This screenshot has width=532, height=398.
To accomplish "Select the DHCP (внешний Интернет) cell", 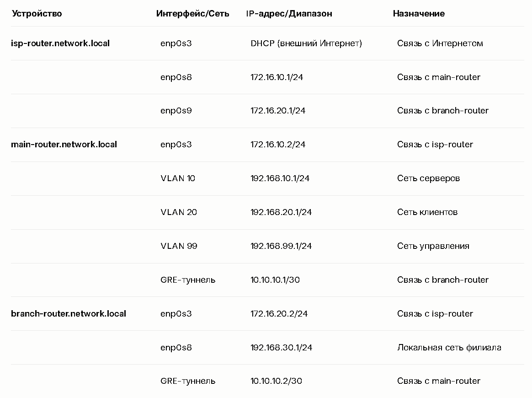I will 306,43.
